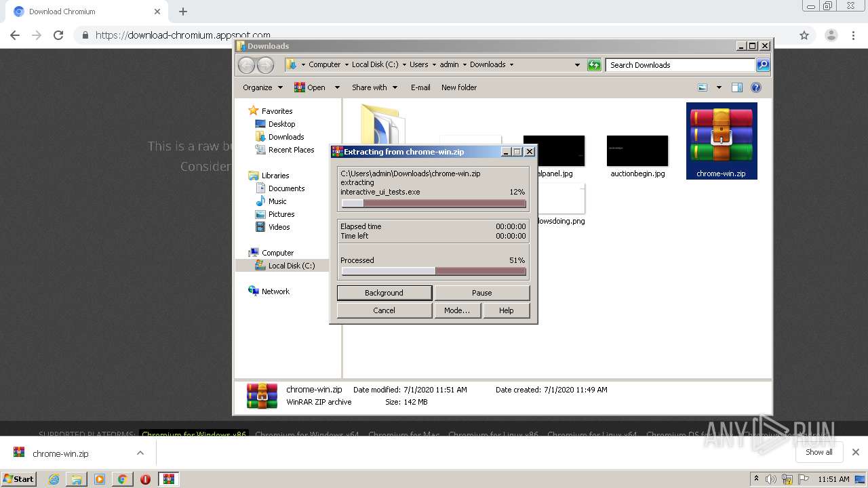The height and width of the screenshot is (488, 868).
Task: Expand the chrome-win.zip download options chevron
Action: click(x=140, y=453)
